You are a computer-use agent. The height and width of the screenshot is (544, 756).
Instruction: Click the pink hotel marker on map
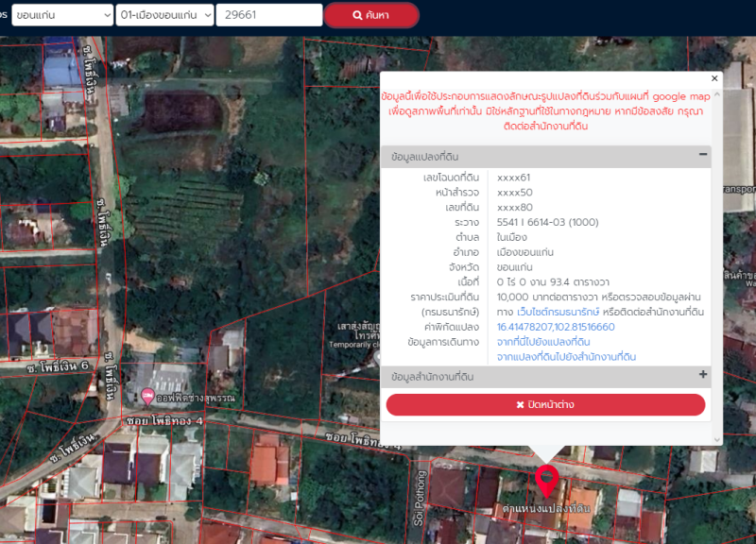click(147, 396)
